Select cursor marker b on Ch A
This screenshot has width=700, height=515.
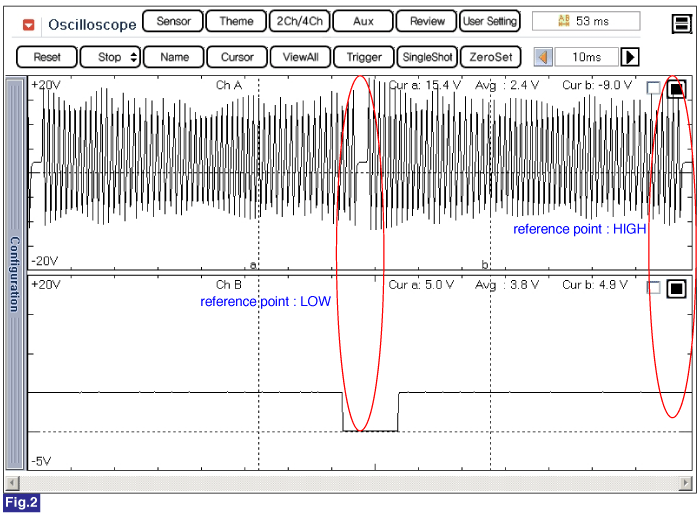point(485,264)
